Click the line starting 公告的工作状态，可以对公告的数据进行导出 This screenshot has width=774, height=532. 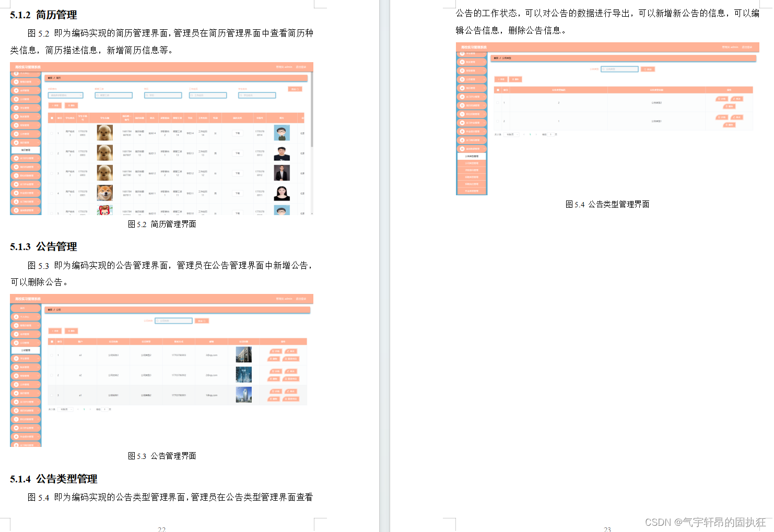click(607, 14)
